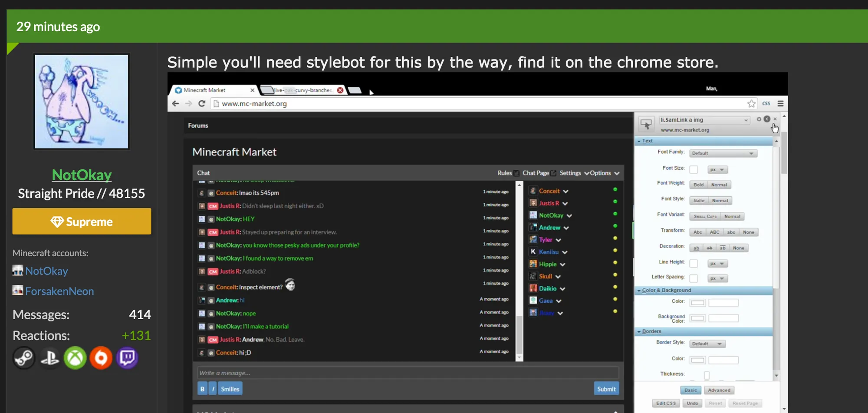Collapse the Borders section
The height and width of the screenshot is (413, 868).
tap(704, 331)
